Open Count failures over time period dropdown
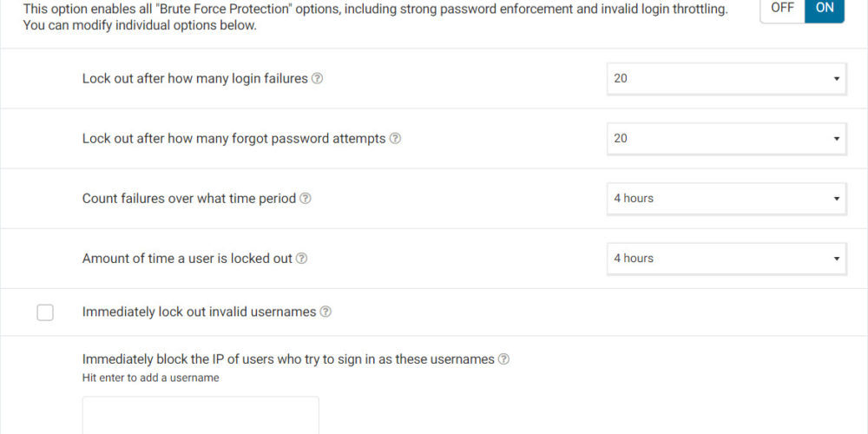Viewport: 868px width, 434px height. (x=726, y=199)
